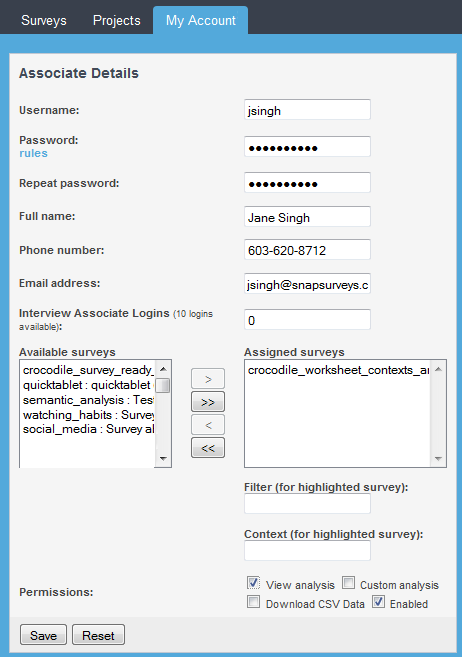Click the double left arrow remove-all button
The width and height of the screenshot is (462, 657).
coord(208,448)
